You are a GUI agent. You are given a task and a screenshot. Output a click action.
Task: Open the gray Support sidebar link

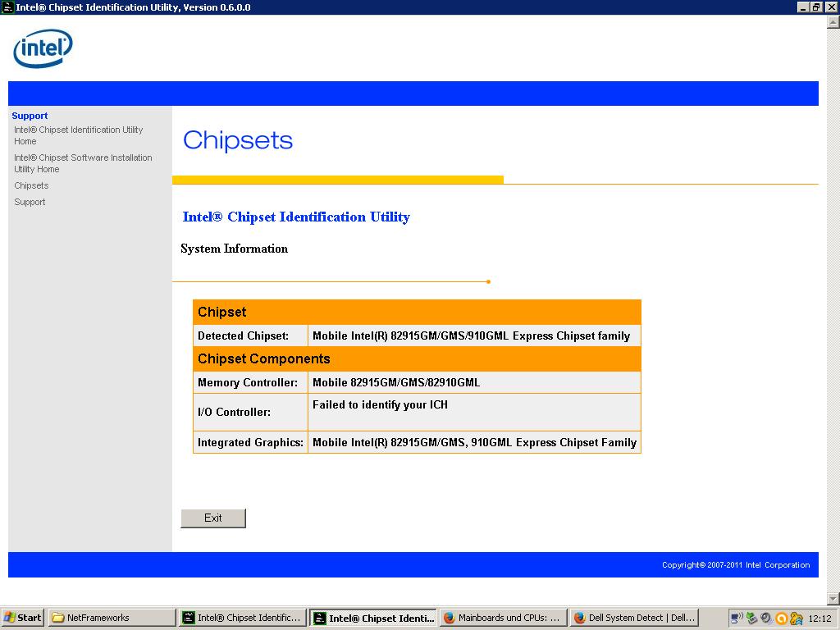click(30, 202)
